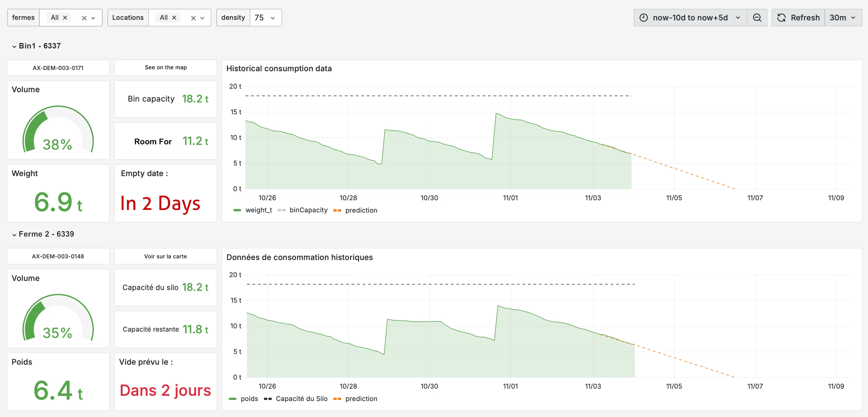Click the Dans 2 jours value
Viewport: 868px width, 417px height.
(x=165, y=390)
